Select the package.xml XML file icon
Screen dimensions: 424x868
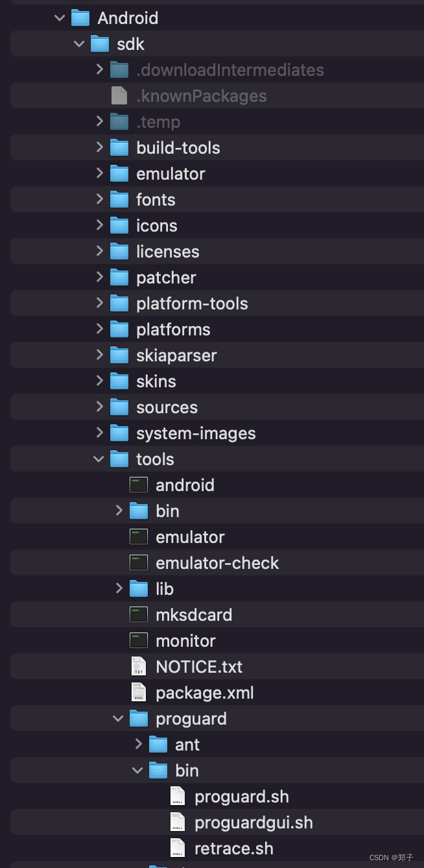[138, 692]
